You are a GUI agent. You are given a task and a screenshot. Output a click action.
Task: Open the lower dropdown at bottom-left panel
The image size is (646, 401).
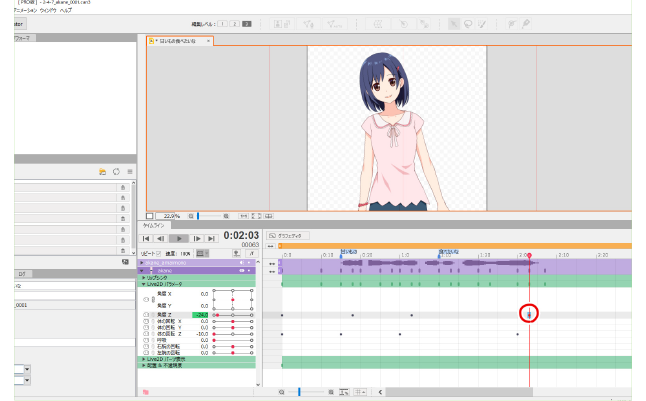27,380
